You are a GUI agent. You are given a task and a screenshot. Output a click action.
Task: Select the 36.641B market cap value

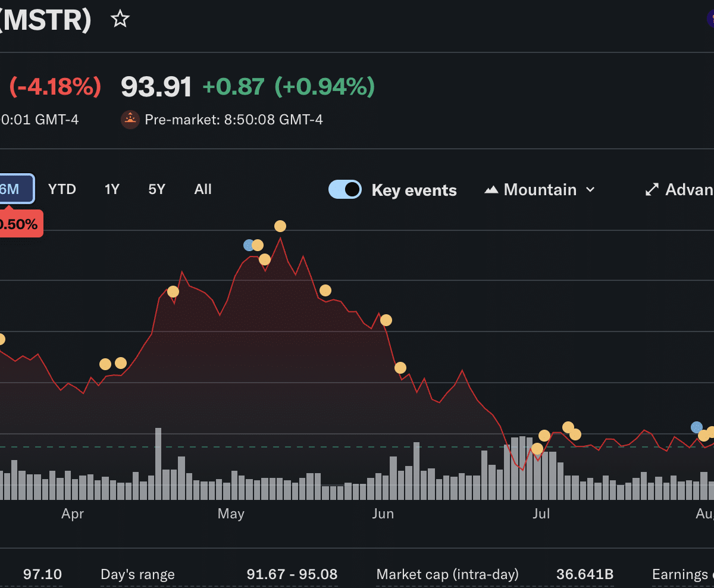(x=585, y=574)
